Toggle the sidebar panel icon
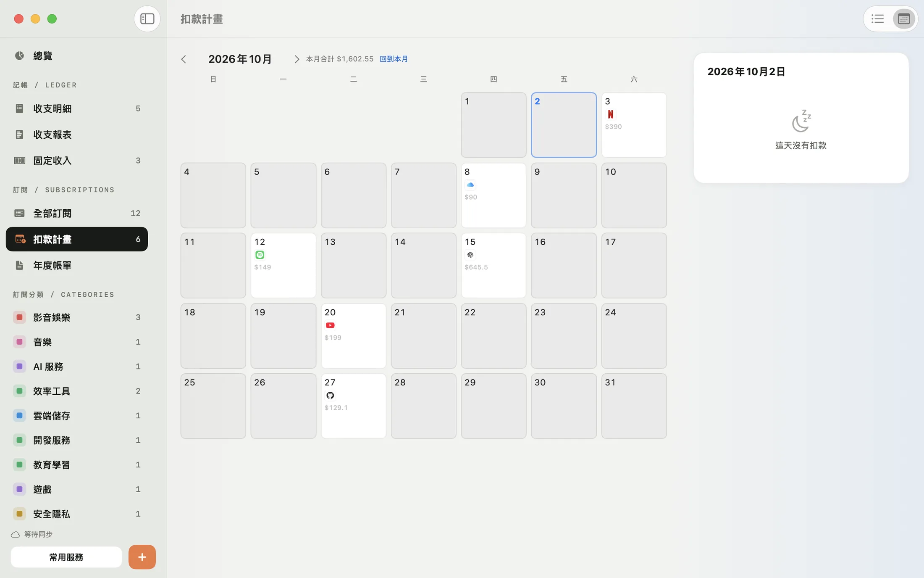 click(x=147, y=18)
